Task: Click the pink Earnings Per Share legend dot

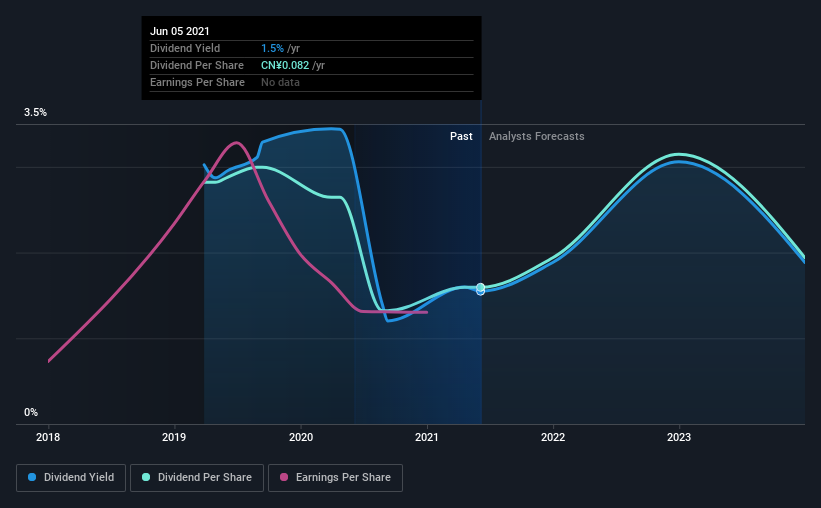Action: click(x=284, y=477)
